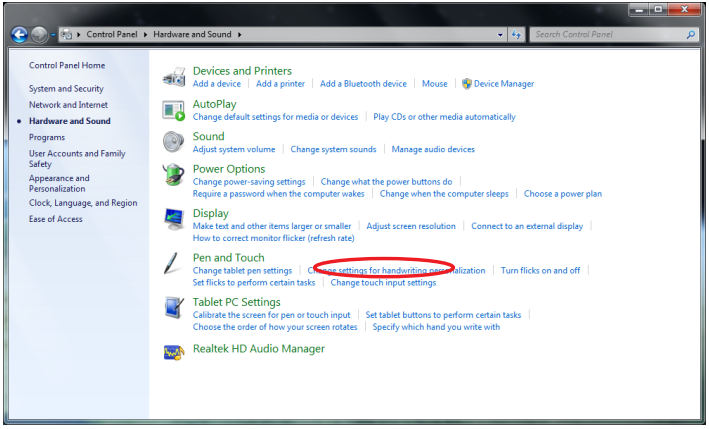Open the Realtek HD Audio Manager link
Image resolution: width=709 pixels, height=429 pixels.
pos(259,349)
